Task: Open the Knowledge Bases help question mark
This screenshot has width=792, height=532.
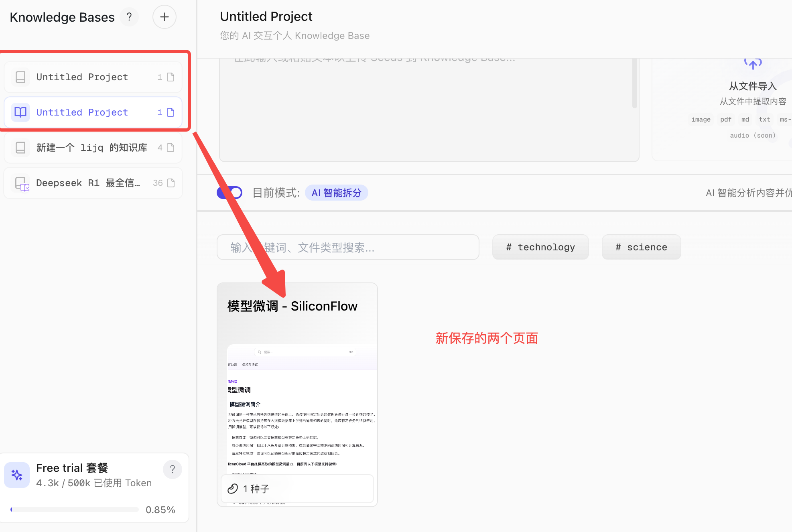Action: (x=129, y=17)
